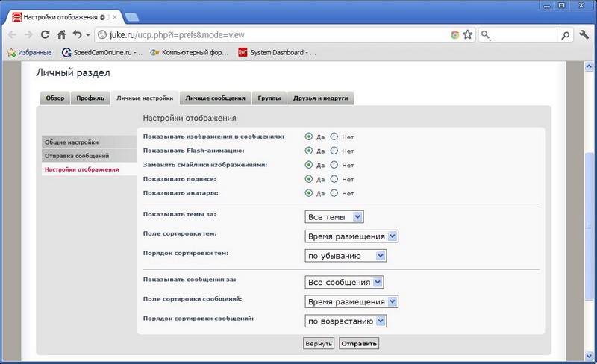
Task: Open System Dashboard bookmark
Action: click(x=277, y=52)
